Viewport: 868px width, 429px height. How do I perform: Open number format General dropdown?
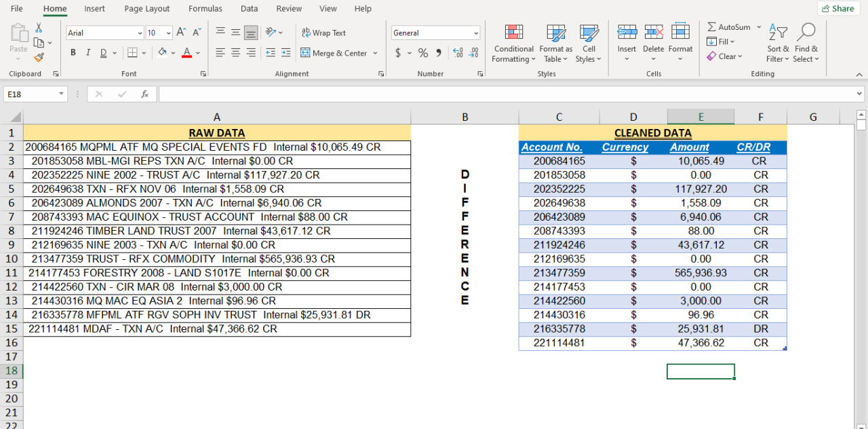pyautogui.click(x=476, y=33)
